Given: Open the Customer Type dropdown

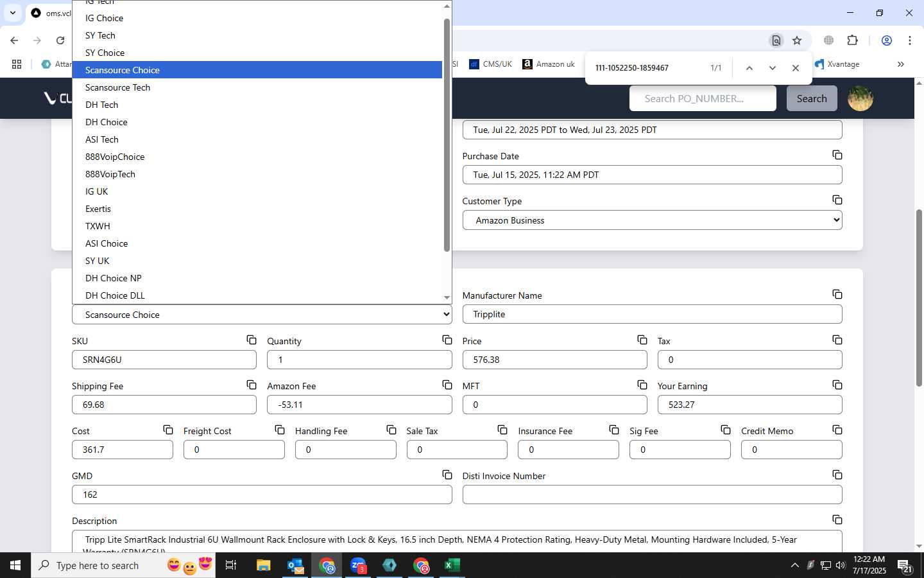Looking at the screenshot, I should [x=652, y=220].
